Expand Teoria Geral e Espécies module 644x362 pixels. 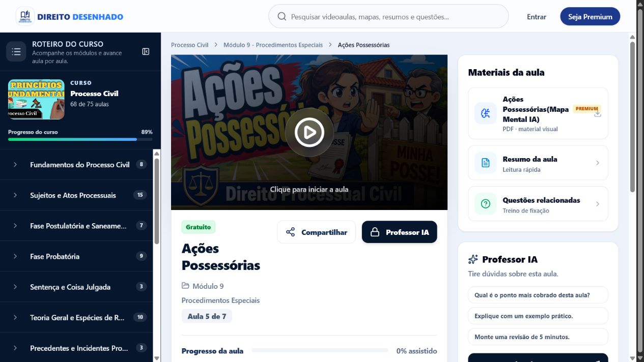tap(76, 317)
